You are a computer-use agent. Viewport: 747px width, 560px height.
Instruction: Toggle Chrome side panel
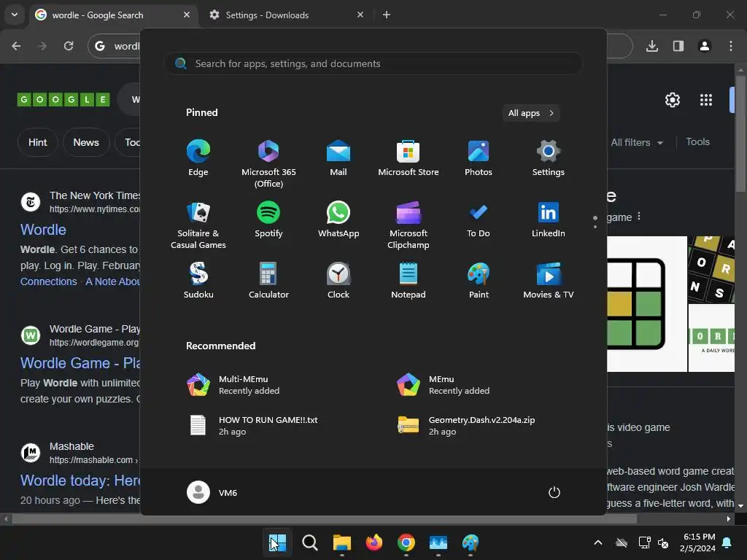click(x=678, y=46)
